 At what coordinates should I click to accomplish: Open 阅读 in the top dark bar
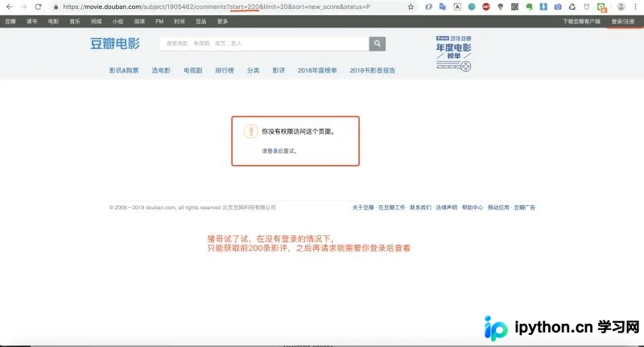tap(139, 22)
